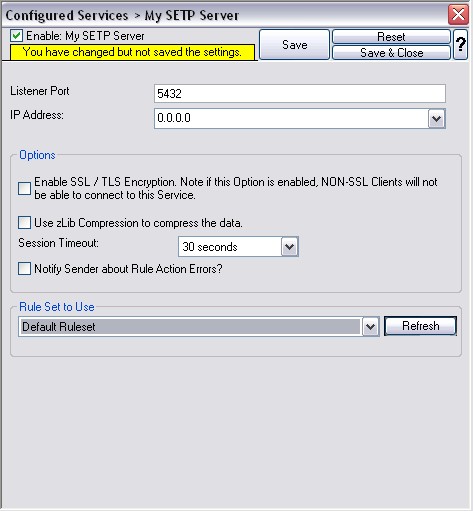Click the Save button
The height and width of the screenshot is (511, 473).
pos(295,44)
